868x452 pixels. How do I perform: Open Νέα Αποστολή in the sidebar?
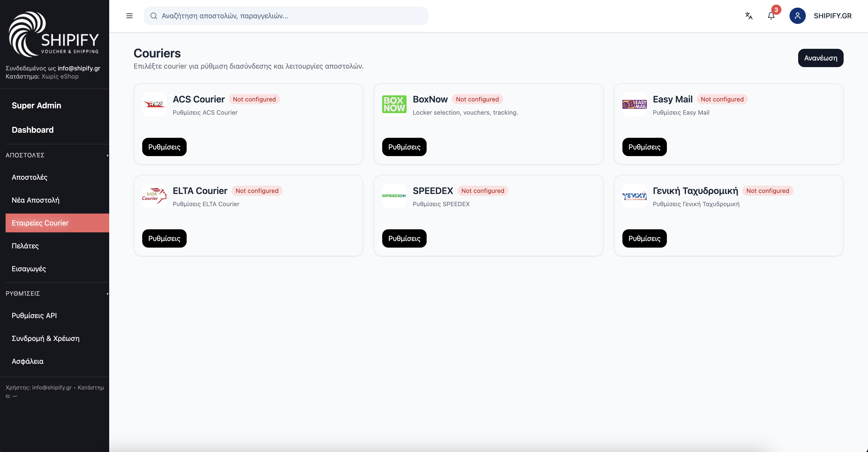[x=35, y=200]
